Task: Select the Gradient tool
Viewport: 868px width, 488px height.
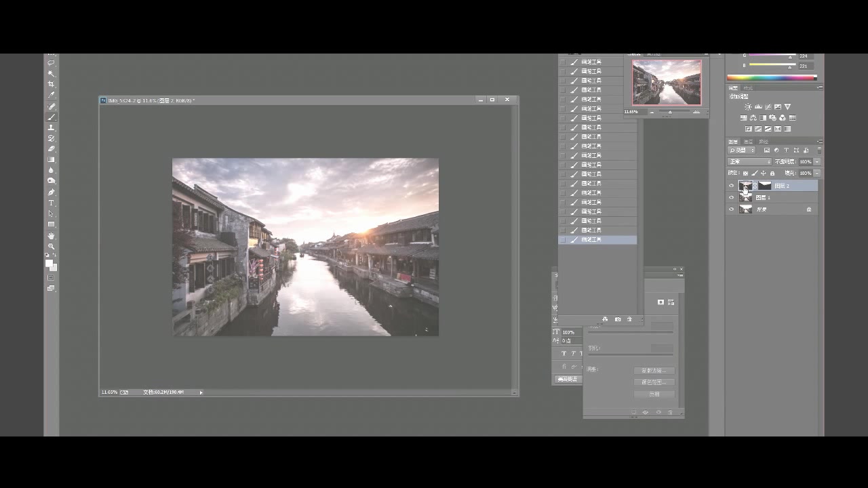Action: pos(51,160)
